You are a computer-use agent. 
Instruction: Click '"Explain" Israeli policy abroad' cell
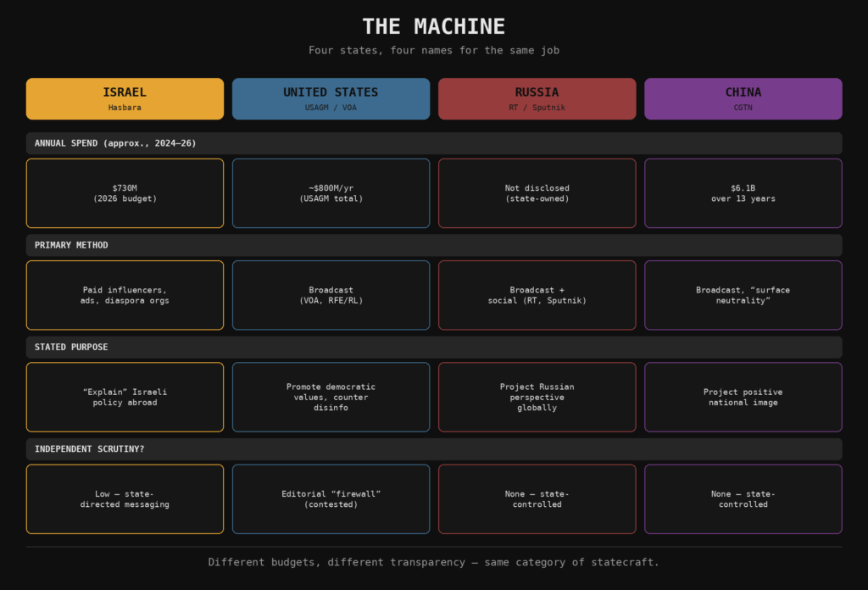[x=125, y=397]
